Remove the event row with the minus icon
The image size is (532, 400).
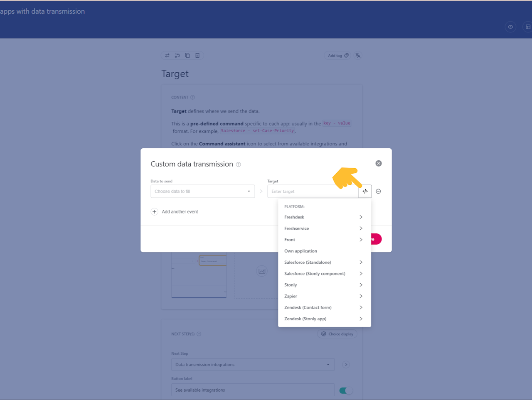pos(378,191)
